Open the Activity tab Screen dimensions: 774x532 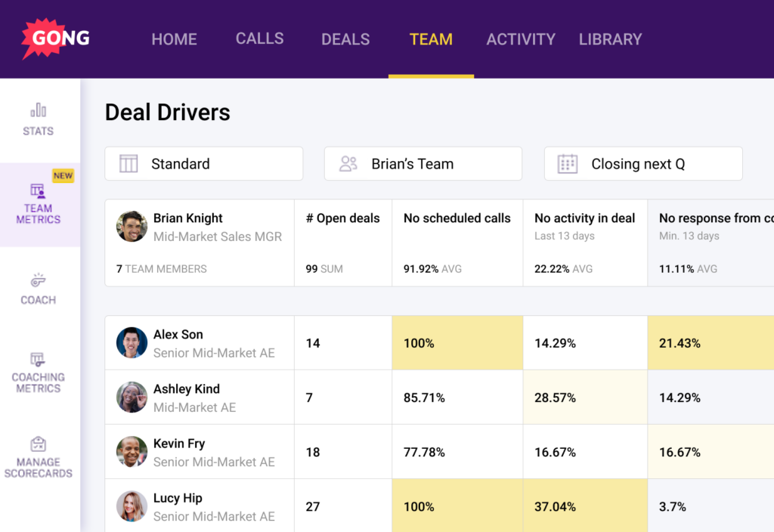(520, 39)
